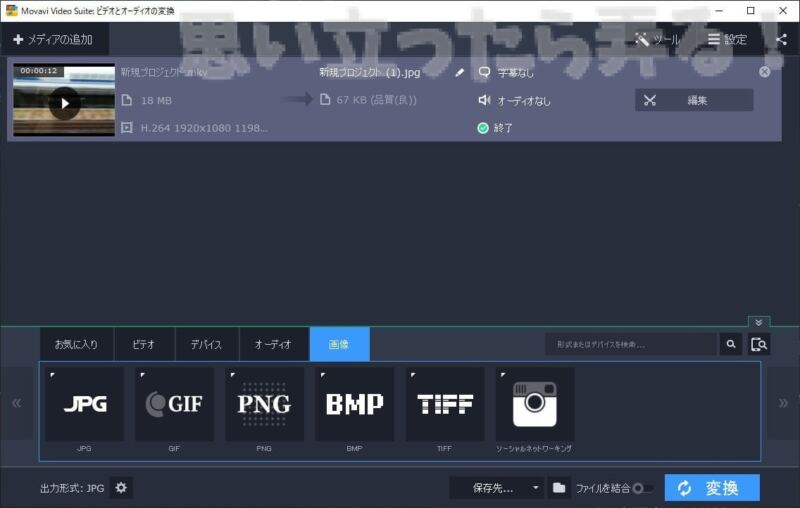The width and height of the screenshot is (800, 508).
Task: Go to previous formats with left chevron
Action: pyautogui.click(x=17, y=403)
